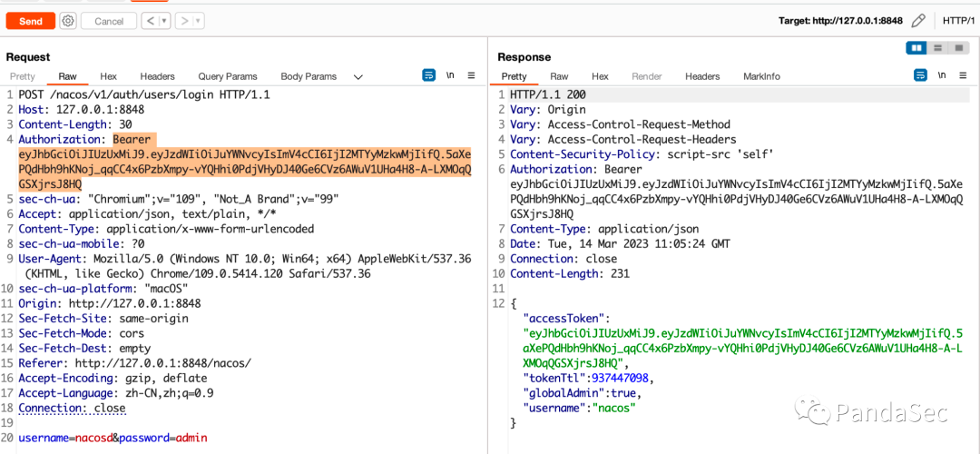Screen dimensions: 980x454
Task: Click the Referer header line
Action: point(135,363)
